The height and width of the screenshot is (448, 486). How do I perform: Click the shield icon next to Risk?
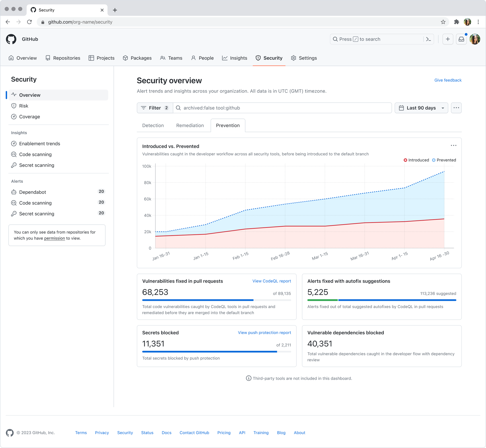click(x=14, y=106)
